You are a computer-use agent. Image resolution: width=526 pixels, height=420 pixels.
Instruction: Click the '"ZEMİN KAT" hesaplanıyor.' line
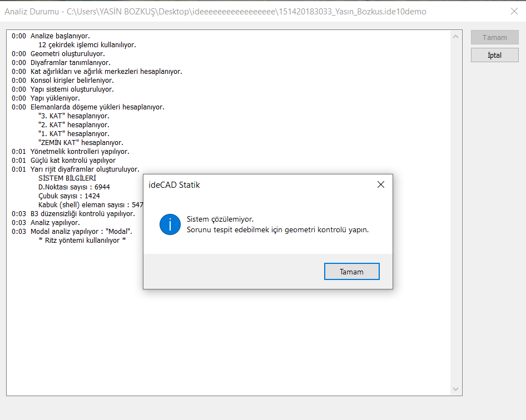point(81,142)
